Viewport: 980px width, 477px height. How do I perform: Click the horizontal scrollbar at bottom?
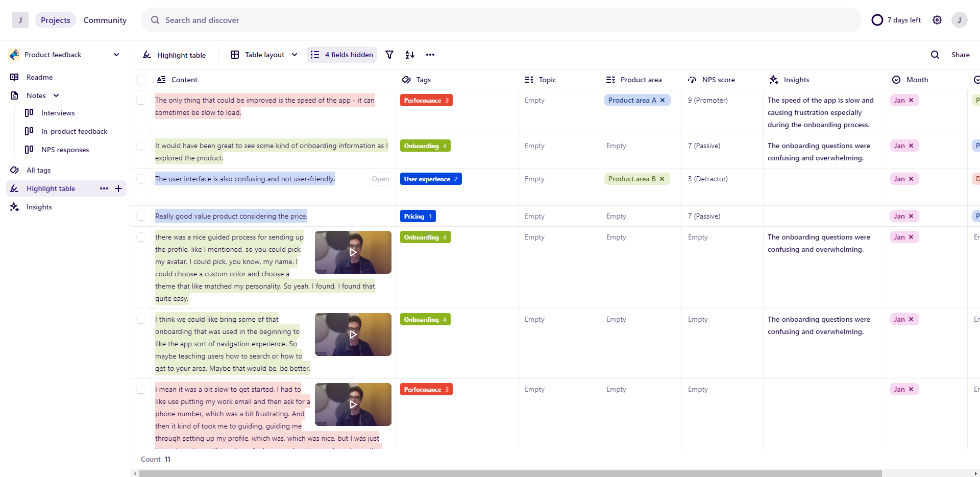(x=510, y=473)
